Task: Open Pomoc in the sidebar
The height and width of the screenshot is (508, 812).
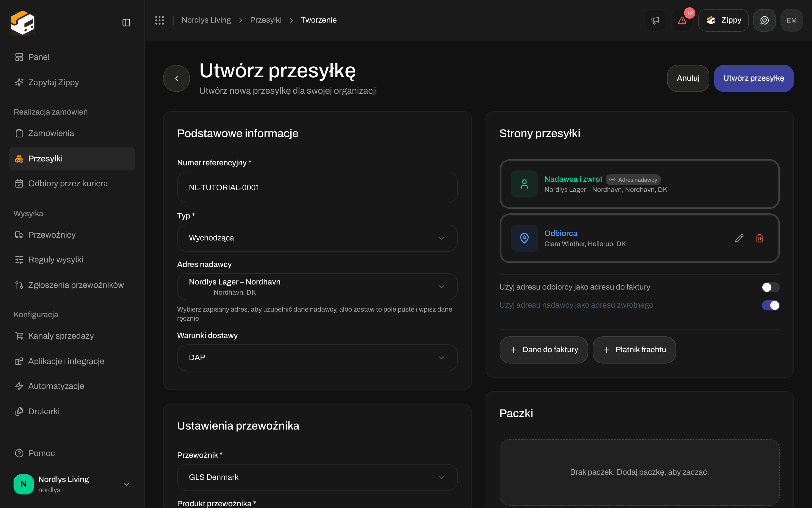Action: [72, 453]
